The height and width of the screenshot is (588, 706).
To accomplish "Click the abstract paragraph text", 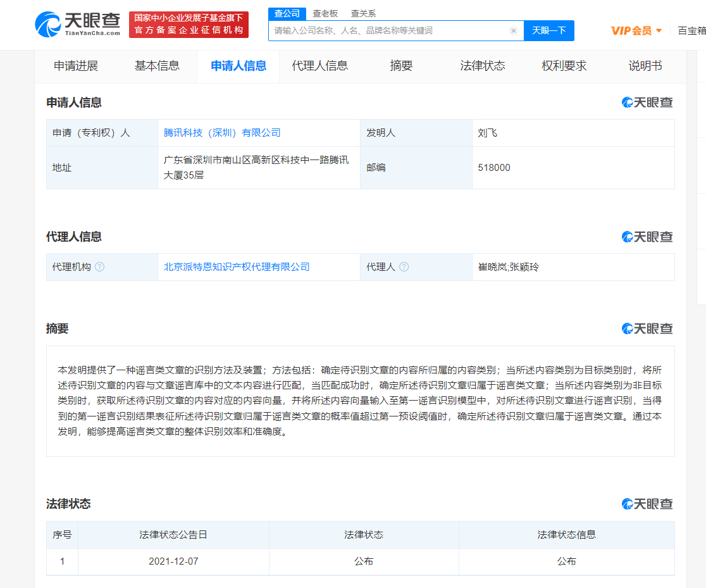I will coord(360,401).
